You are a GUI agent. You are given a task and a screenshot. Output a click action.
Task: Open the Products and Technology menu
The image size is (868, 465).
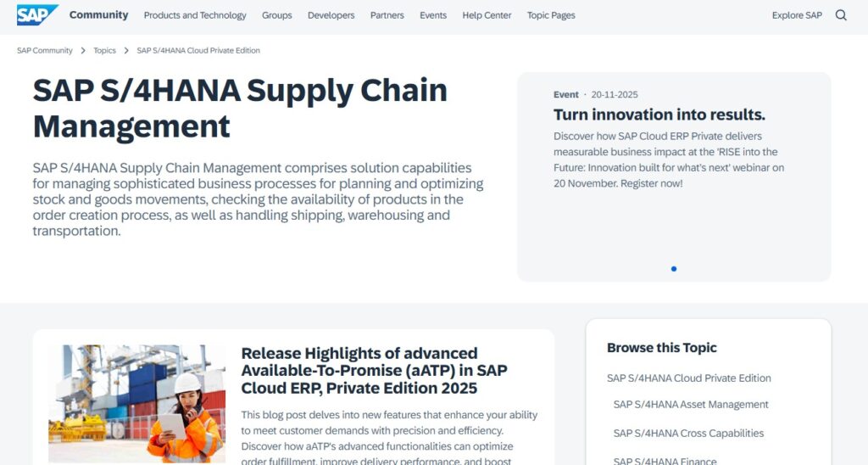coord(195,15)
